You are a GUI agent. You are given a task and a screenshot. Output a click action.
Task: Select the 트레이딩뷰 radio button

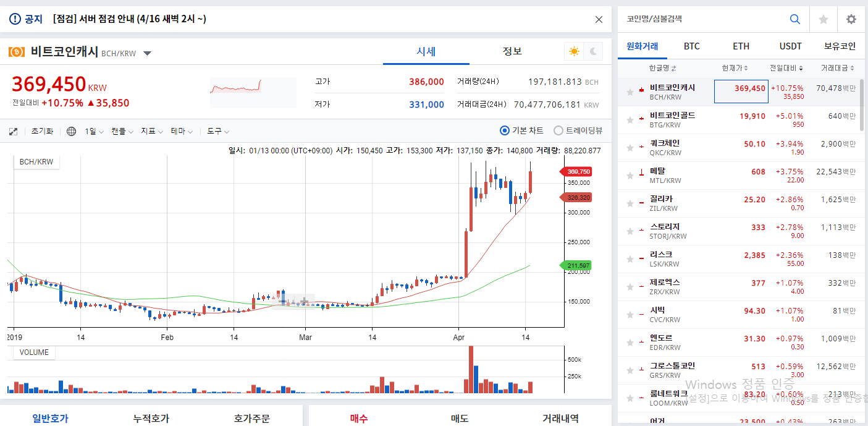tap(558, 130)
